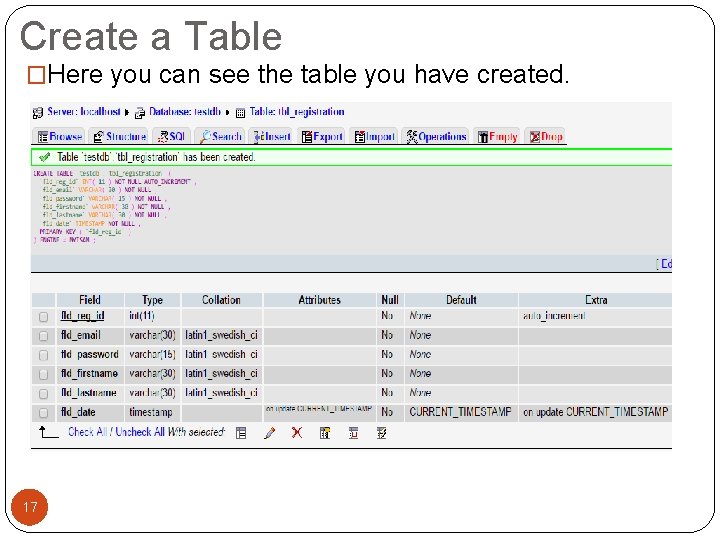Click the Index icon for selected fields

381,433
